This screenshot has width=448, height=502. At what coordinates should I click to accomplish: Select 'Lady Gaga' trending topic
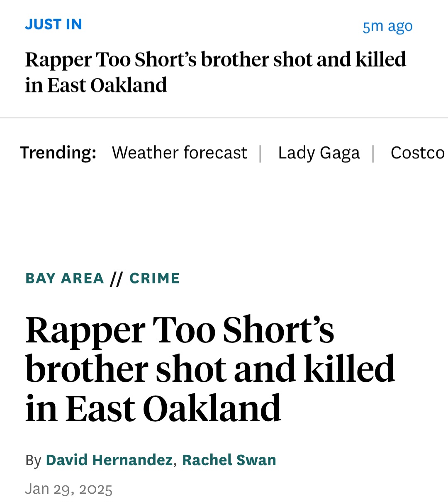[x=319, y=153]
